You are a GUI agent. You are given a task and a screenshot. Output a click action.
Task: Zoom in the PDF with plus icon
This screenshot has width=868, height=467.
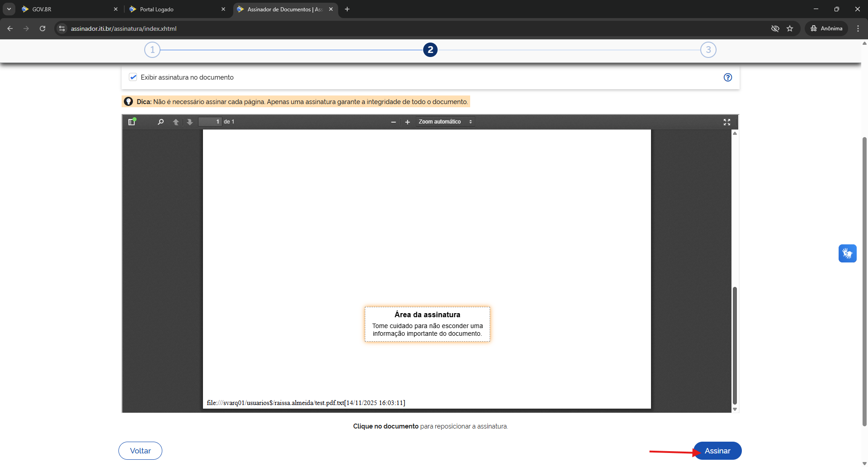pos(407,122)
